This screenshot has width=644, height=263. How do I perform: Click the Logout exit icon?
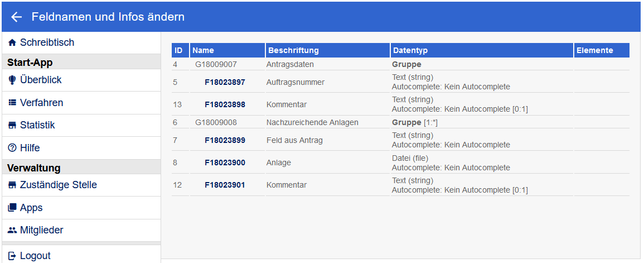(12, 256)
